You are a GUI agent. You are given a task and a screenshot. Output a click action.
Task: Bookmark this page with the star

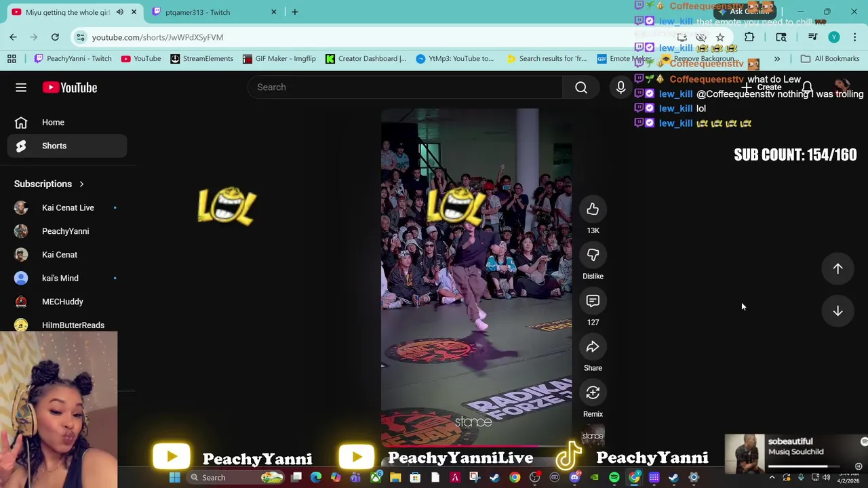(720, 37)
